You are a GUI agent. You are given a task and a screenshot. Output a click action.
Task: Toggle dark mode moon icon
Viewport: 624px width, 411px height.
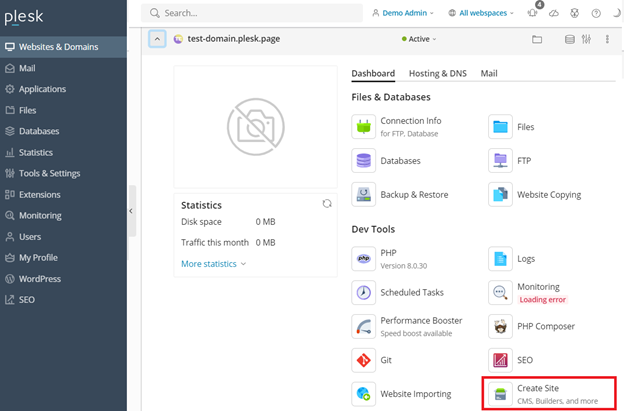616,13
